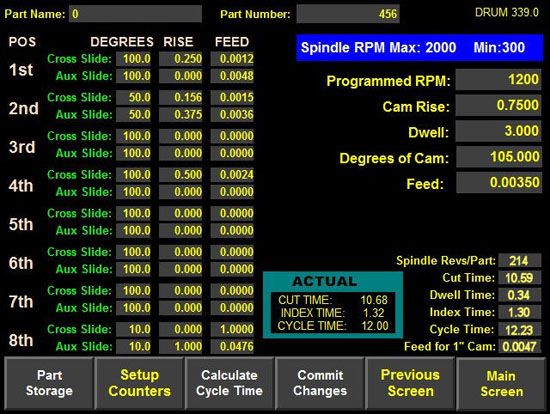550x414 pixels.
Task: Click Commit Changes button
Action: click(320, 383)
